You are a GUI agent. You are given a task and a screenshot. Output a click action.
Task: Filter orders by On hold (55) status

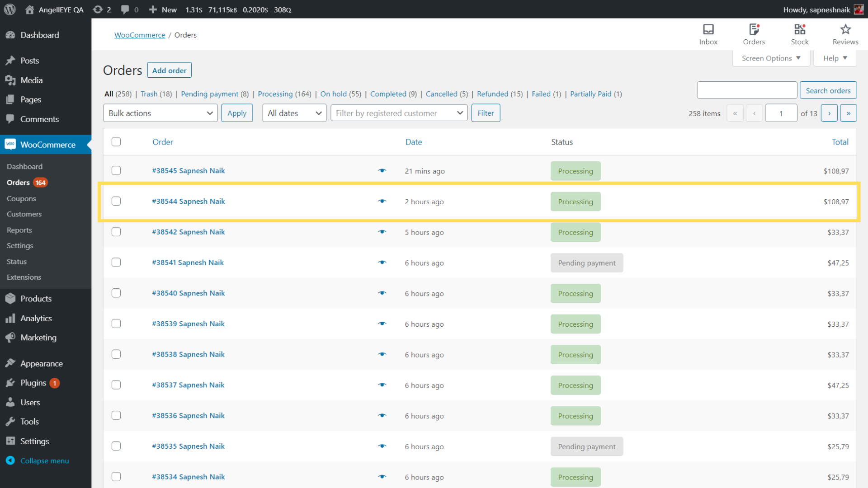(x=340, y=94)
